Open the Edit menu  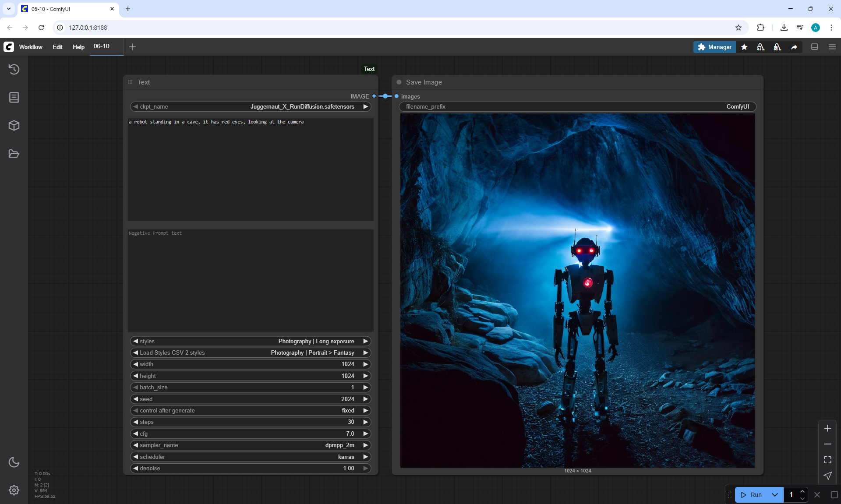(57, 47)
